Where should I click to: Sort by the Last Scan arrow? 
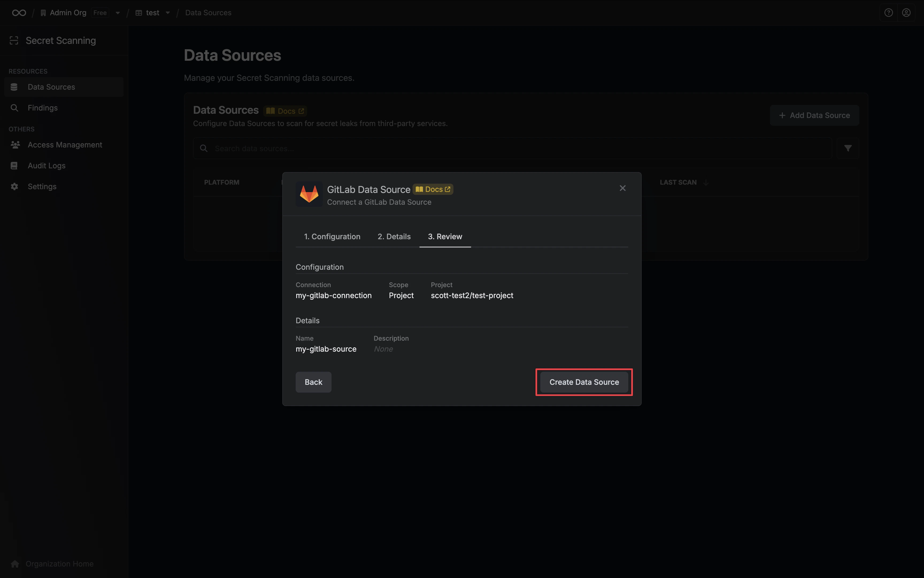[x=706, y=182]
